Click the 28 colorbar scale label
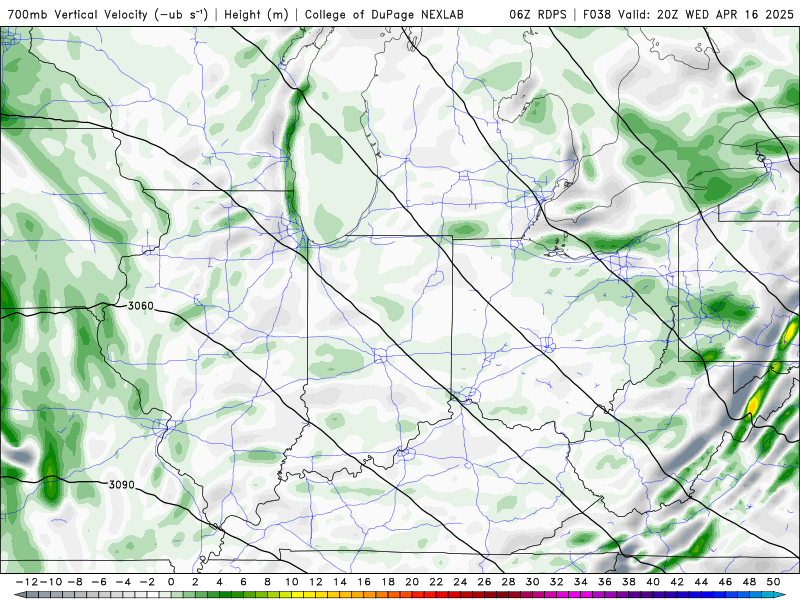The height and width of the screenshot is (600, 800). tap(509, 582)
